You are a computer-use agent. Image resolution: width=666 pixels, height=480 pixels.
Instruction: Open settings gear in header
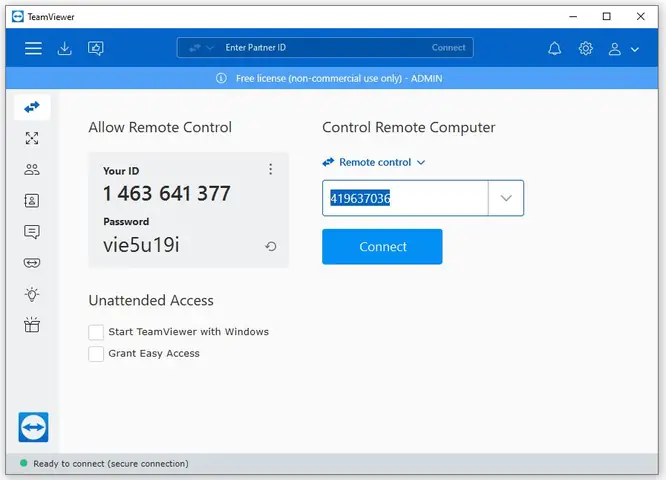[586, 48]
